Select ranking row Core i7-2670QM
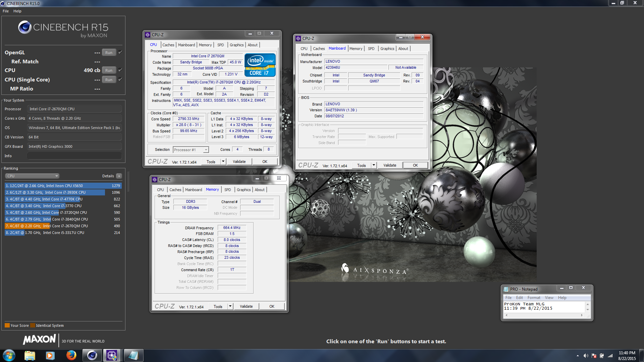Image resolution: width=644 pixels, height=362 pixels. pos(63,226)
